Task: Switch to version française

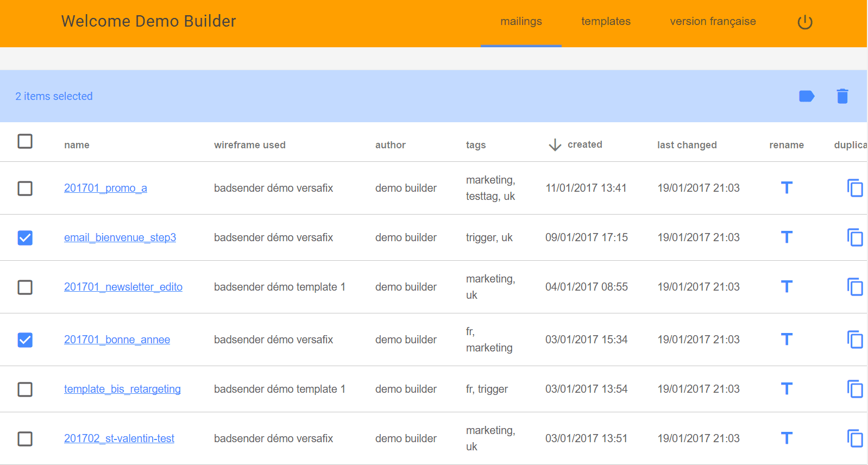Action: (x=713, y=22)
